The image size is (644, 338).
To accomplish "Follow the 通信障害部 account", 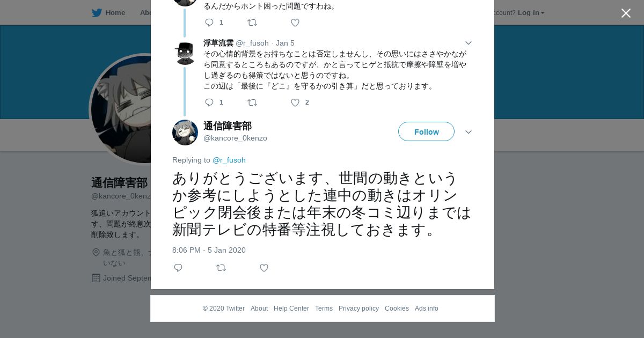I will click(x=426, y=131).
